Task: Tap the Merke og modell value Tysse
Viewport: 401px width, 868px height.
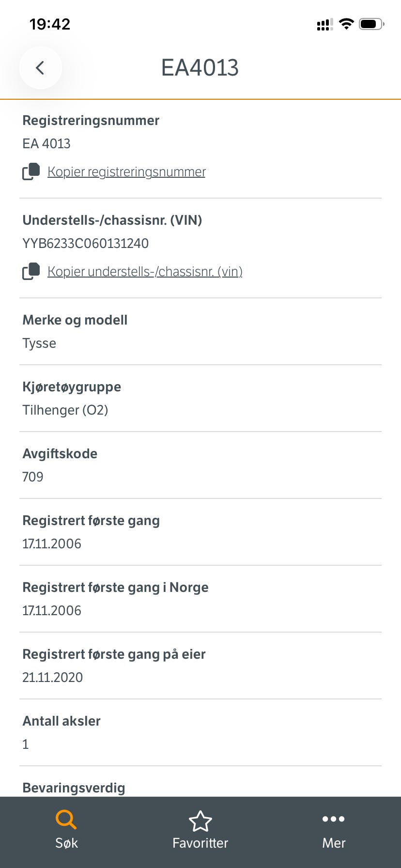Action: click(x=39, y=343)
